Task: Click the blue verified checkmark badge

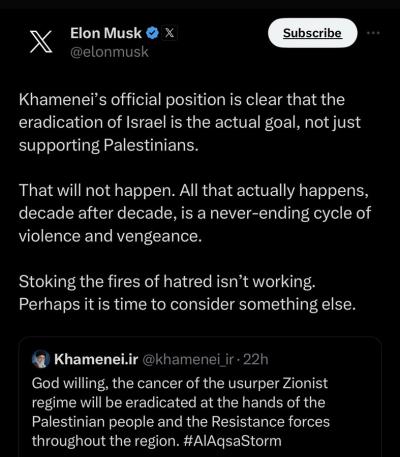Action: (x=152, y=33)
